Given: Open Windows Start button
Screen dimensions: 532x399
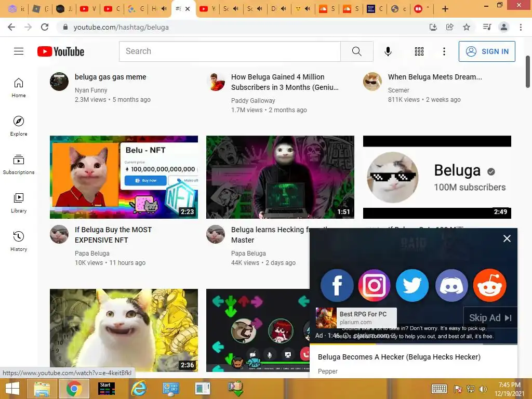Looking at the screenshot, I should (12, 389).
